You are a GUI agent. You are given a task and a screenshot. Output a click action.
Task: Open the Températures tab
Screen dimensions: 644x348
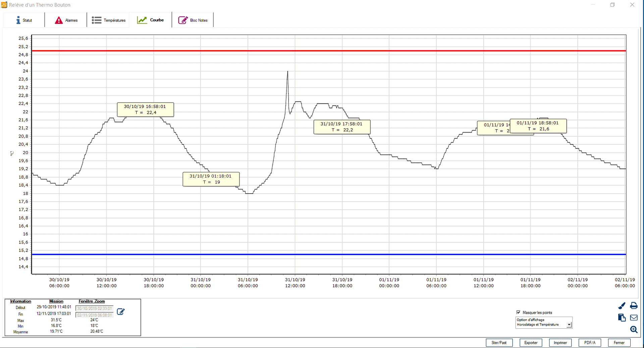(108, 20)
